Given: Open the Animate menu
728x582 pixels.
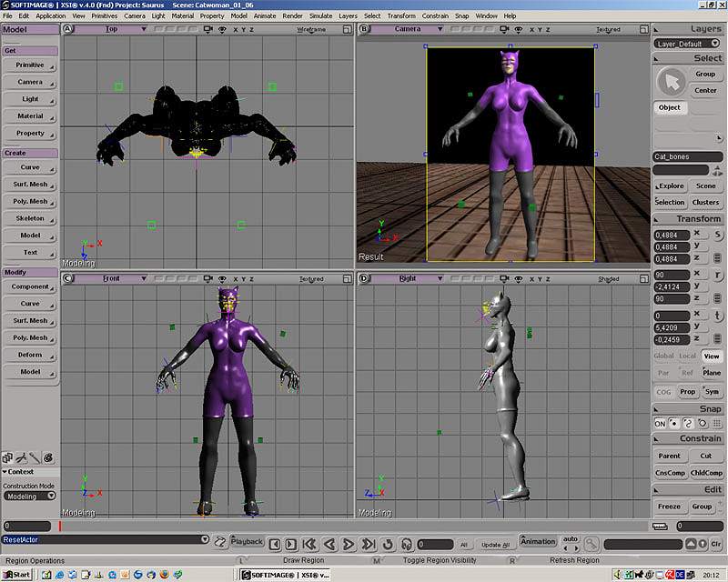Looking at the screenshot, I should 265,15.
